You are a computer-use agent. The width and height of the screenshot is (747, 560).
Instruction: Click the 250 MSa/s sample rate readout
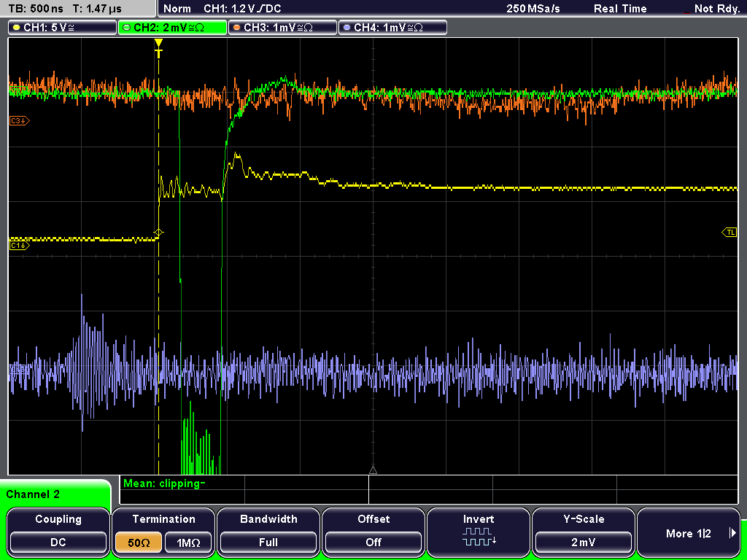pyautogui.click(x=533, y=9)
